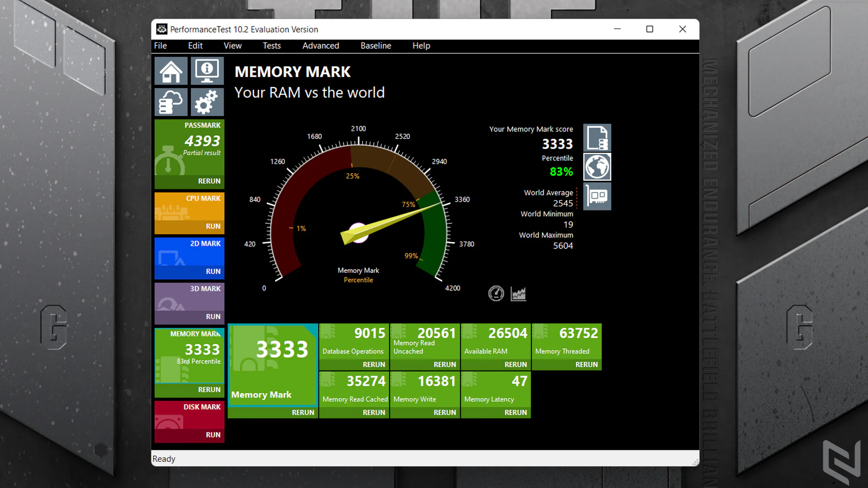Image resolution: width=868 pixels, height=488 pixels.
Task: Click the save results document icon
Action: [x=597, y=138]
